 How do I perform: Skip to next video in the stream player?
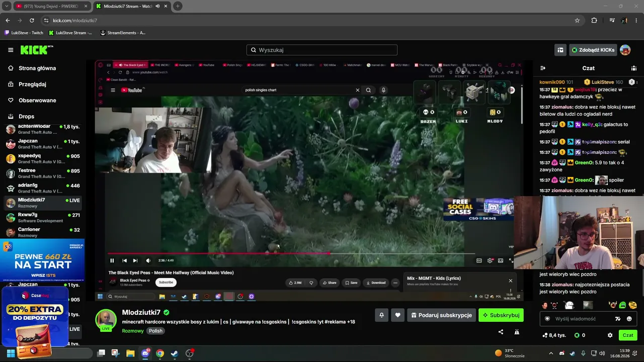[x=135, y=260]
